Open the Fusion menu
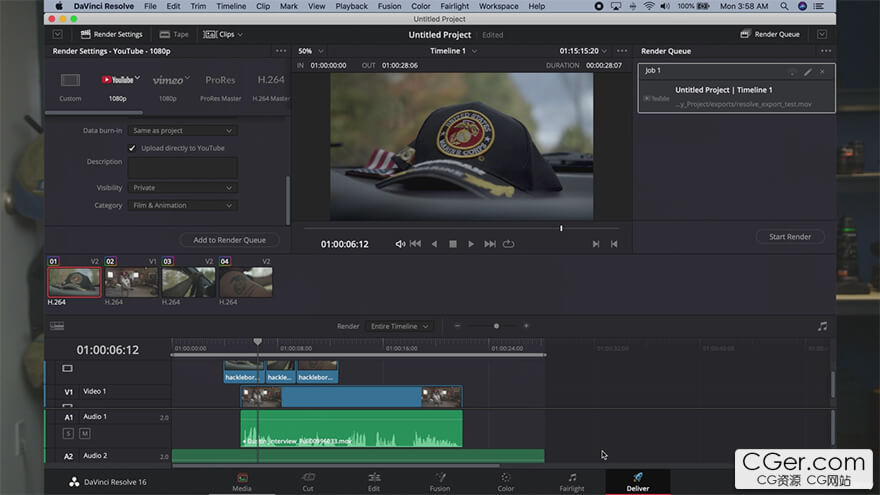880x495 pixels. [389, 6]
